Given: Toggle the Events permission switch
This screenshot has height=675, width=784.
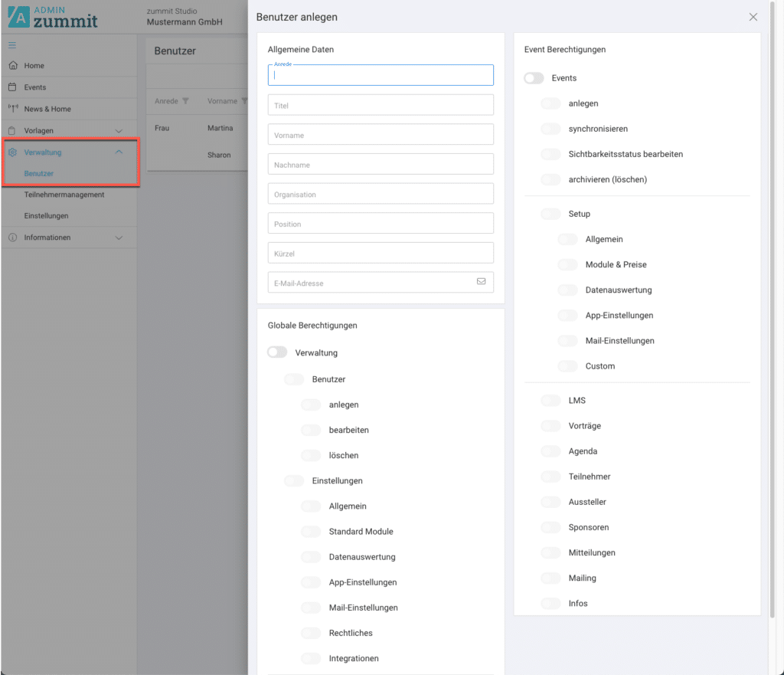Looking at the screenshot, I should (x=534, y=78).
